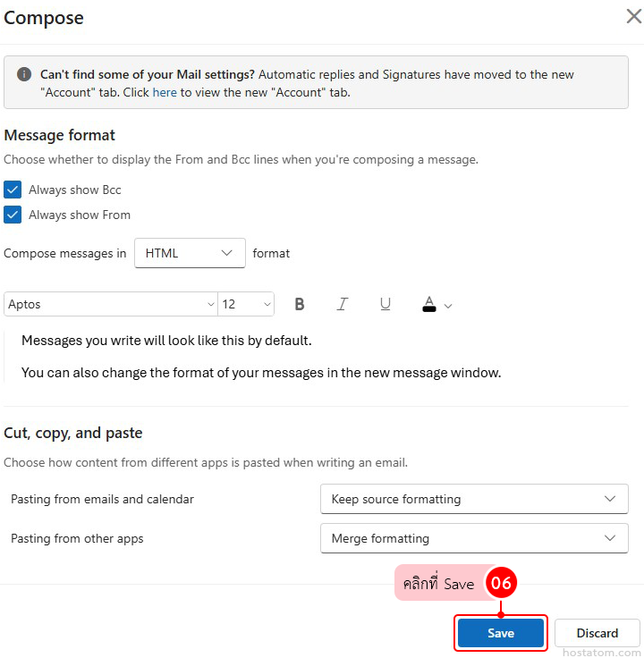Uncheck Always show Bcc
The width and height of the screenshot is (644, 658).
13,190
